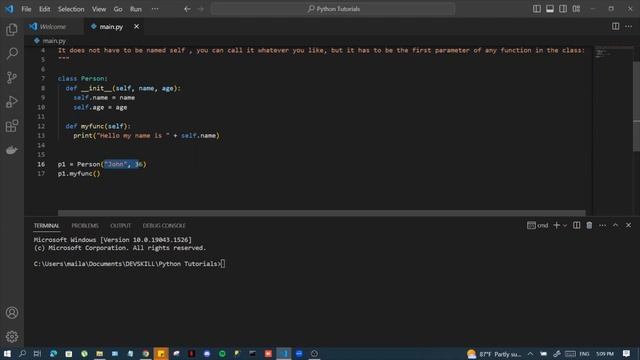Close the main.py tab
The width and height of the screenshot is (640, 360).
[x=136, y=27]
